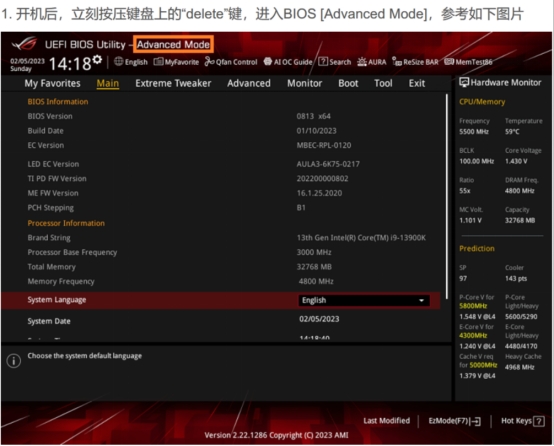Click the gear icon beside the clock
Image resolution: width=554 pixels, height=446 pixels.
tap(97, 59)
